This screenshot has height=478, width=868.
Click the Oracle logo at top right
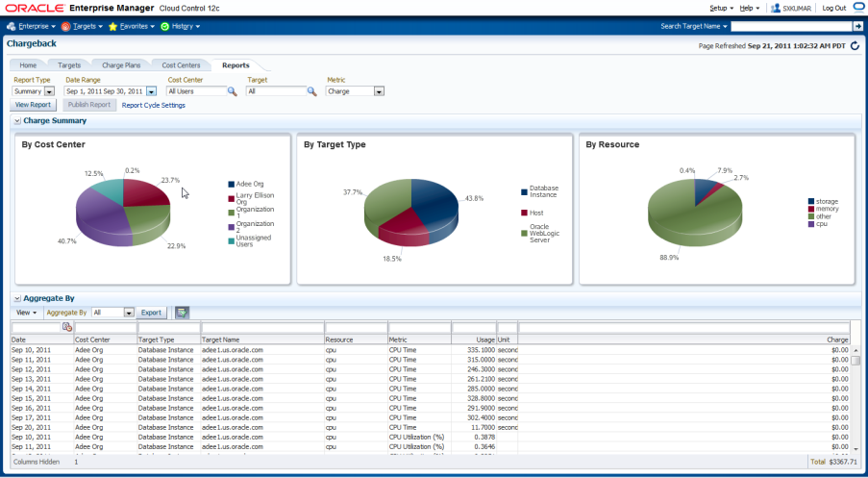pos(859,7)
